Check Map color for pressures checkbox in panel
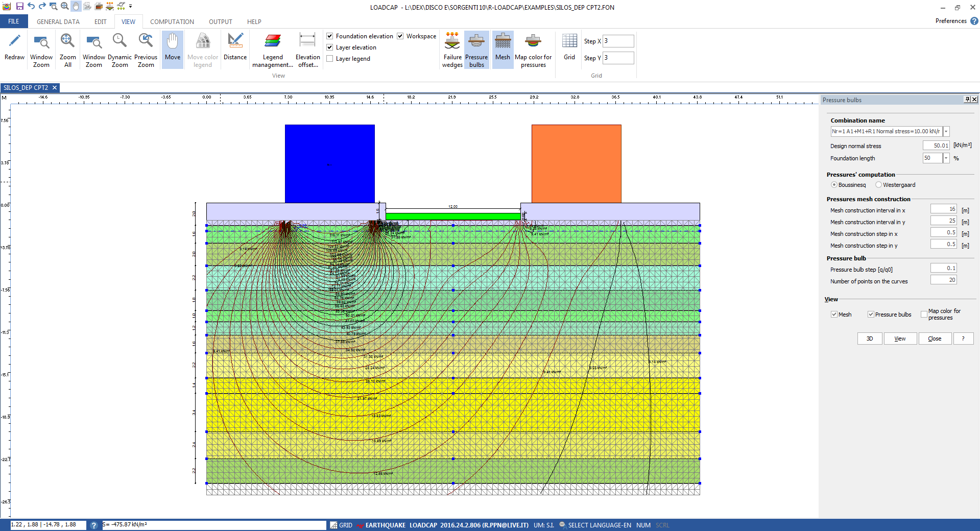 tap(924, 315)
